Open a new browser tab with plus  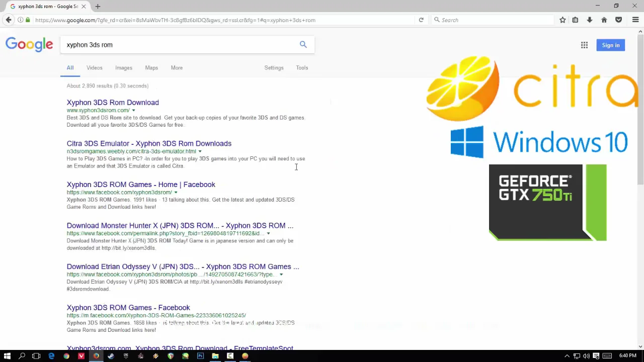[x=98, y=7]
